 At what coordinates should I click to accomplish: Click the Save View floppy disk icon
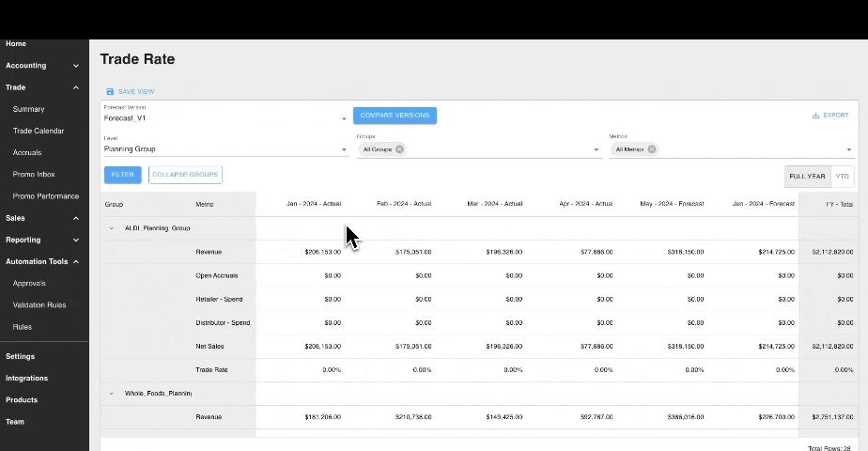tap(110, 92)
